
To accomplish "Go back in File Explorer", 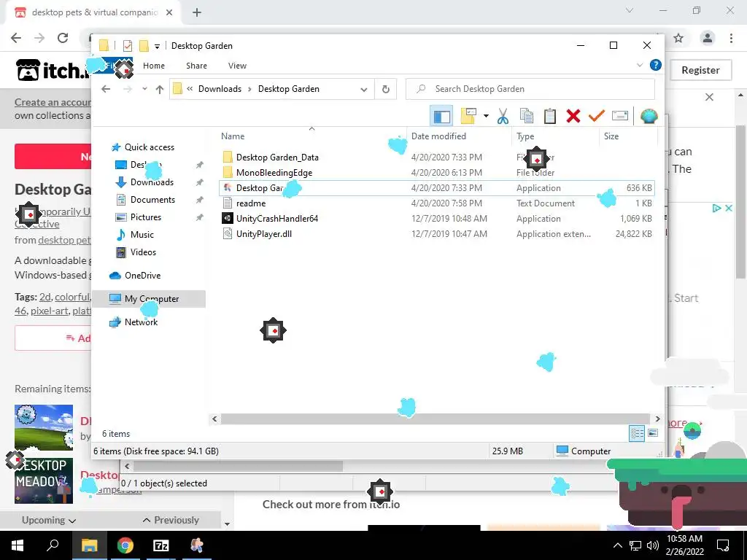I will click(x=106, y=89).
